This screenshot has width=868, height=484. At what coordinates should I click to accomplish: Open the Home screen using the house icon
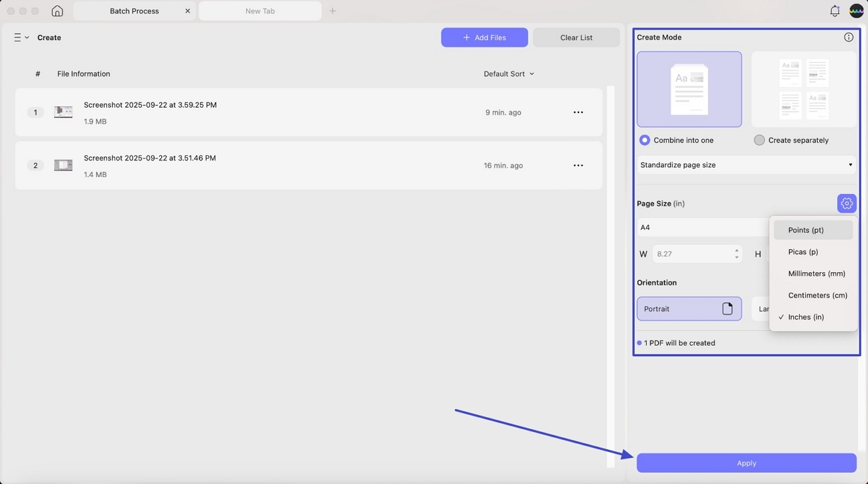coord(57,11)
